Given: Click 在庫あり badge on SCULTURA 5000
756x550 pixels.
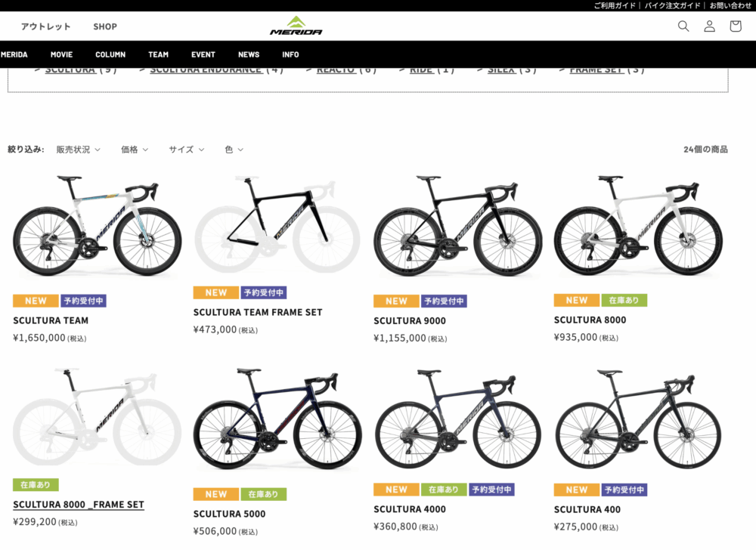Looking at the screenshot, I should (x=263, y=494).
